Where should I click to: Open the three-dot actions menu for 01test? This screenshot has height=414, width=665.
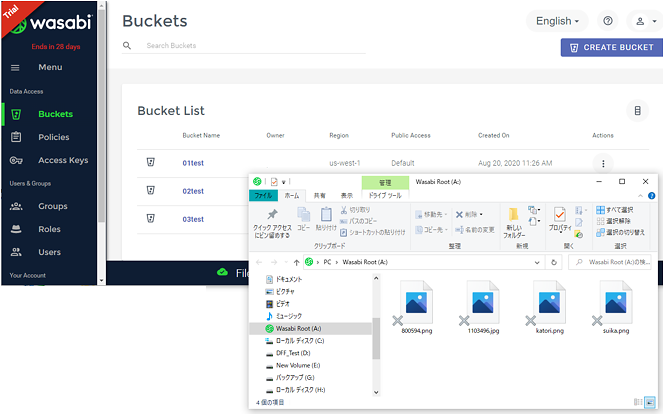(603, 163)
